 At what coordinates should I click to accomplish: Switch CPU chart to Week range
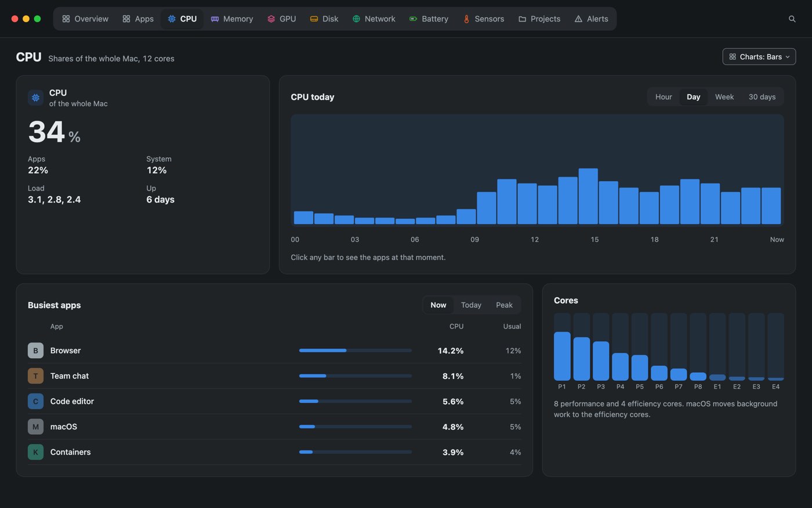[x=724, y=97]
